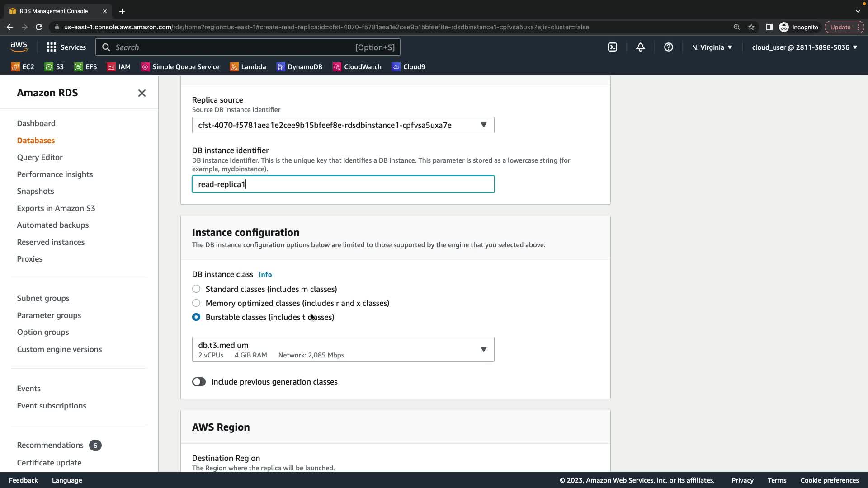
Task: Go to Snapshots in sidebar
Action: [35, 191]
